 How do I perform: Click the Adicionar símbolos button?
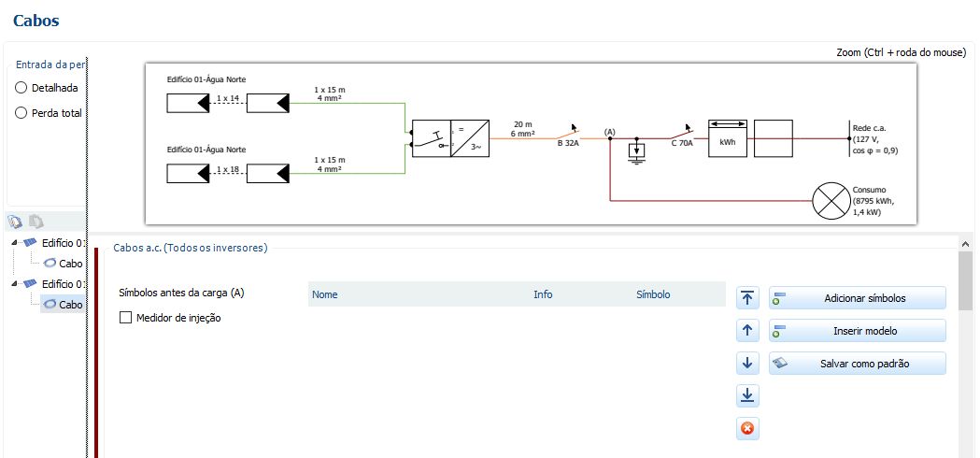(857, 298)
